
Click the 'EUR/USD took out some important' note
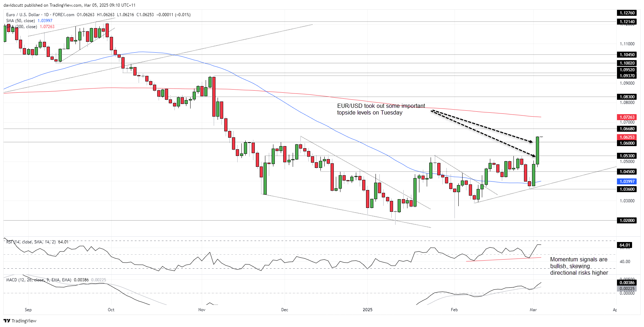tap(381, 109)
